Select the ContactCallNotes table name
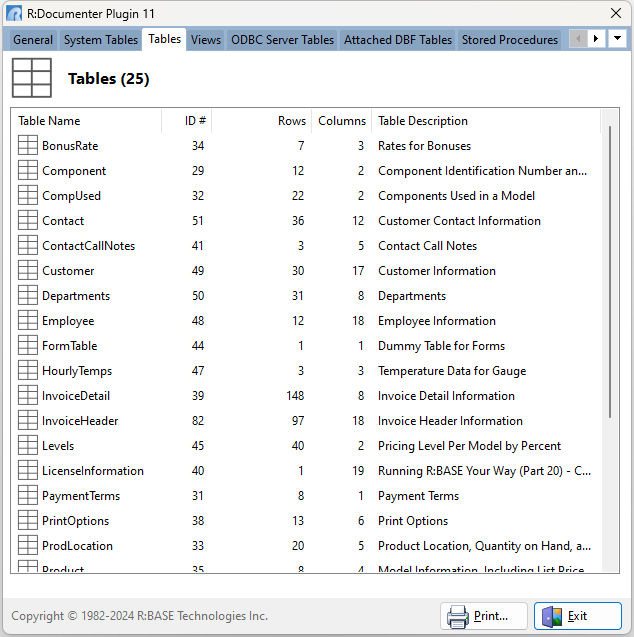The width and height of the screenshot is (634, 637). (88, 246)
